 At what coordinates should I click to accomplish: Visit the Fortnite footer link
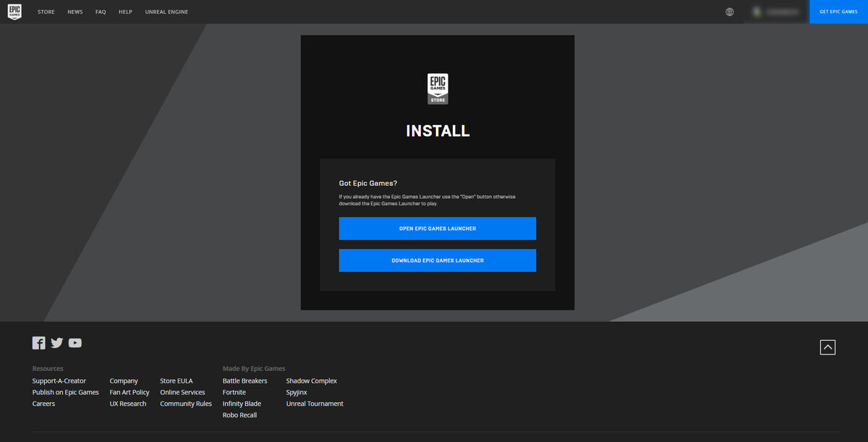tap(234, 392)
